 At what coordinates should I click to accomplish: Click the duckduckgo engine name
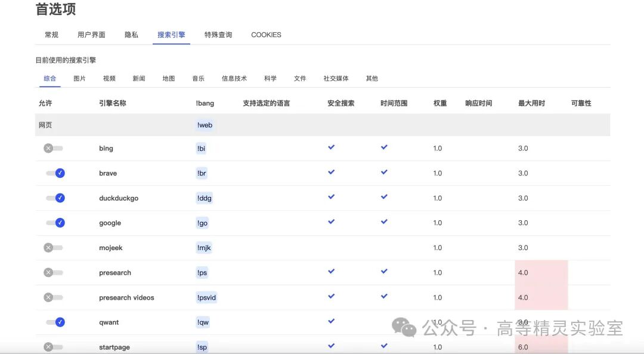[119, 198]
